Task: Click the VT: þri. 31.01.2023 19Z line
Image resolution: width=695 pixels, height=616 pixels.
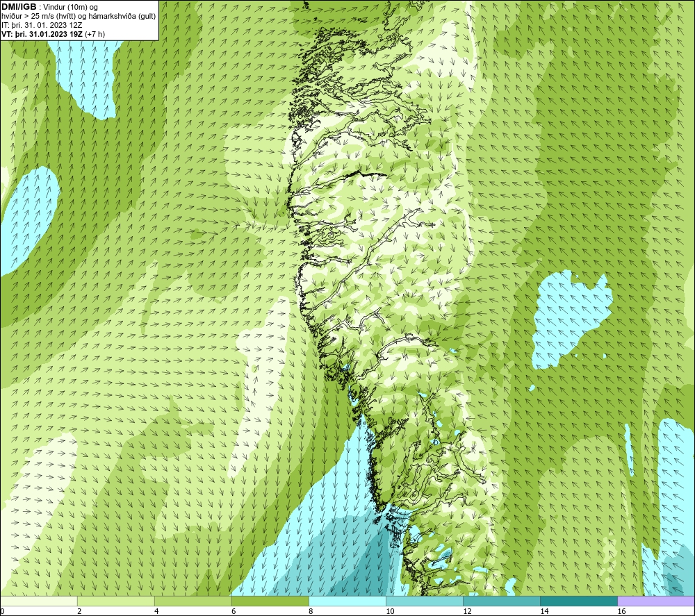Action: pos(54,34)
